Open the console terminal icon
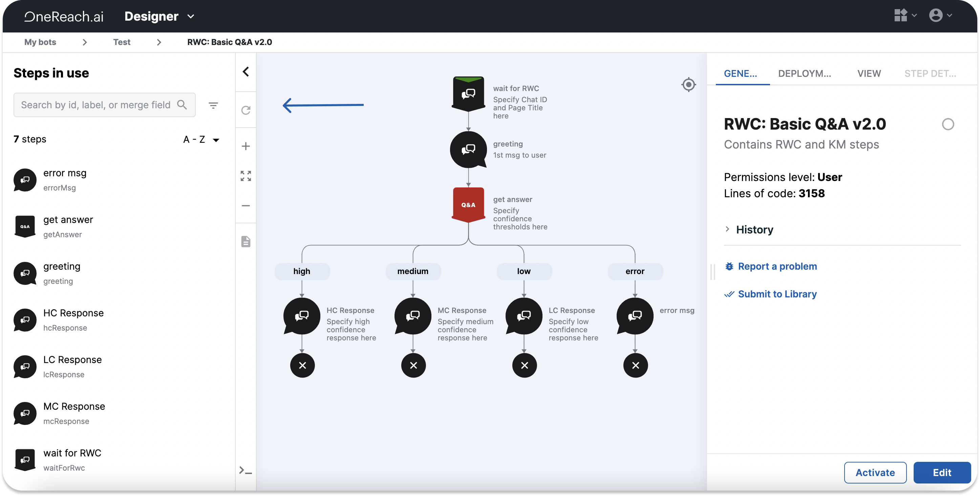The height and width of the screenshot is (496, 980). (x=246, y=471)
